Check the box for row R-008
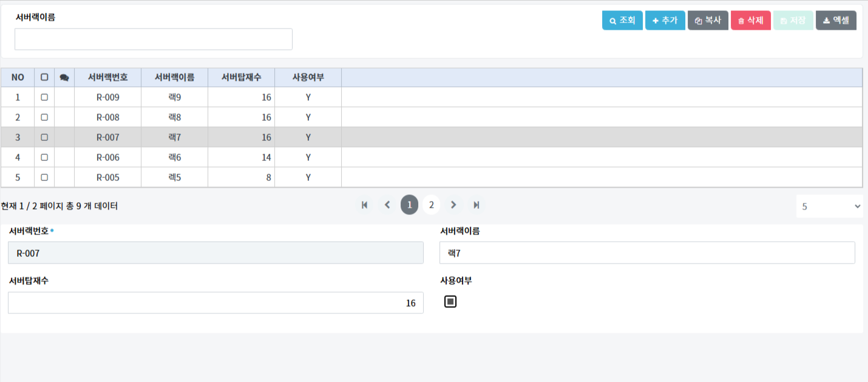The image size is (868, 382). 44,117
